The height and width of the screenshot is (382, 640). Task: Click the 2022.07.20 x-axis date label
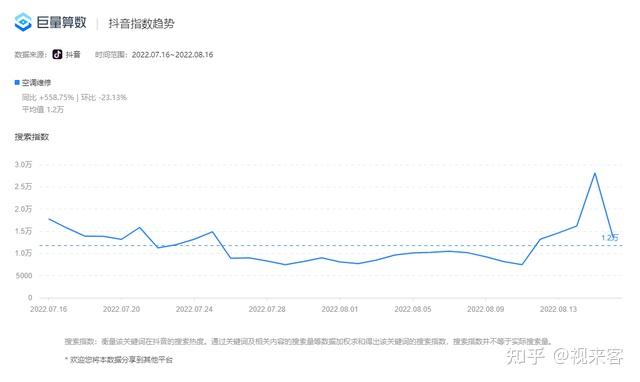pyautogui.click(x=121, y=309)
